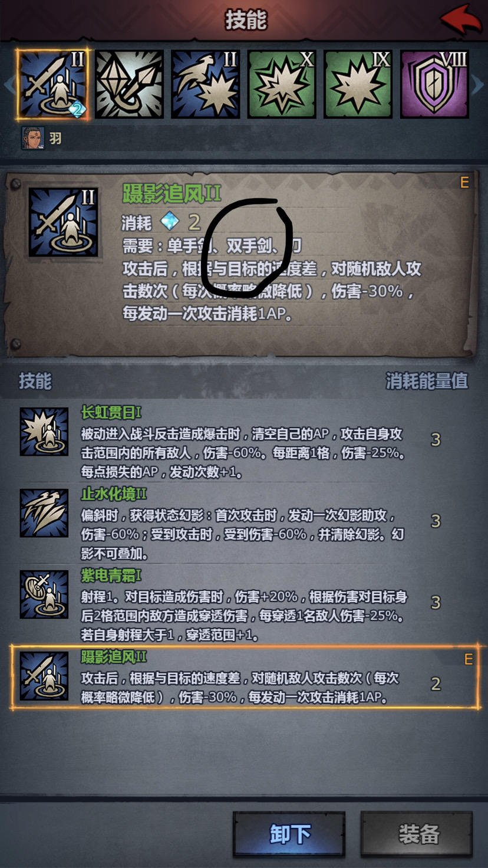Viewport: 488px width, 868px height.
Task: Show previous skill slots with left chevron
Action: point(8,85)
